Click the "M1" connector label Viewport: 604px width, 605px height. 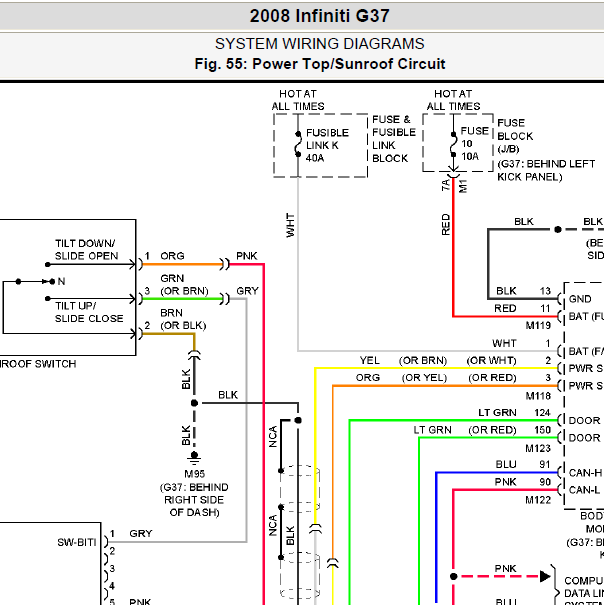click(463, 186)
